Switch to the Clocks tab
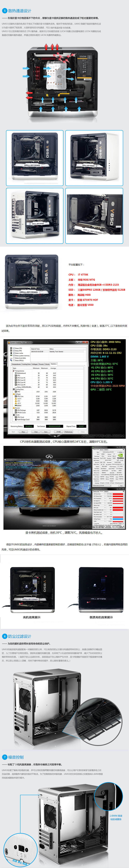The image size is (129, 868). [47, 364]
